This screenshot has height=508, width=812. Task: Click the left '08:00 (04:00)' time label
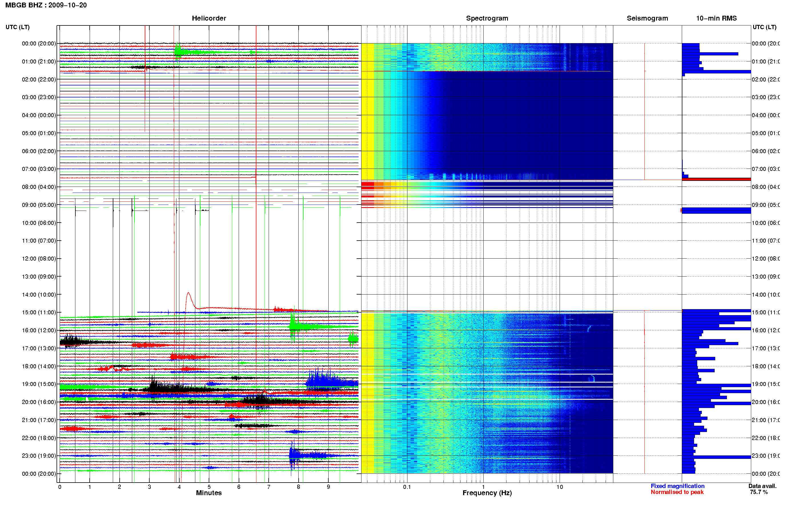coord(39,187)
